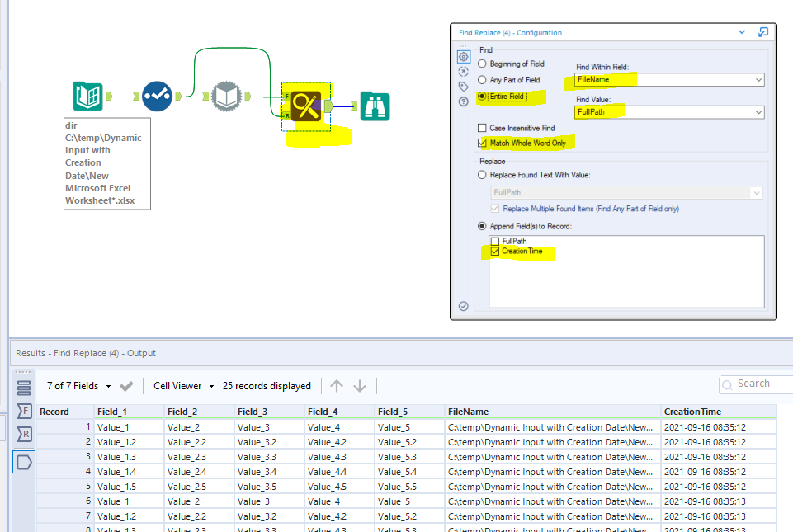This screenshot has height=532, width=793.
Task: Show F input anchor data in Results
Action: coord(24,411)
